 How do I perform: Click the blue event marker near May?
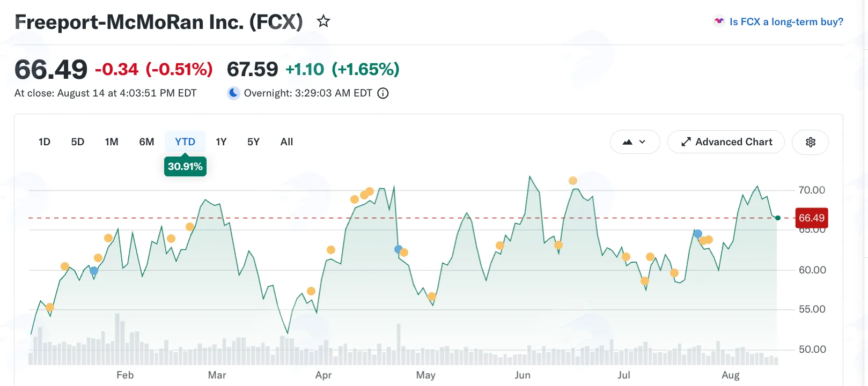(399, 249)
